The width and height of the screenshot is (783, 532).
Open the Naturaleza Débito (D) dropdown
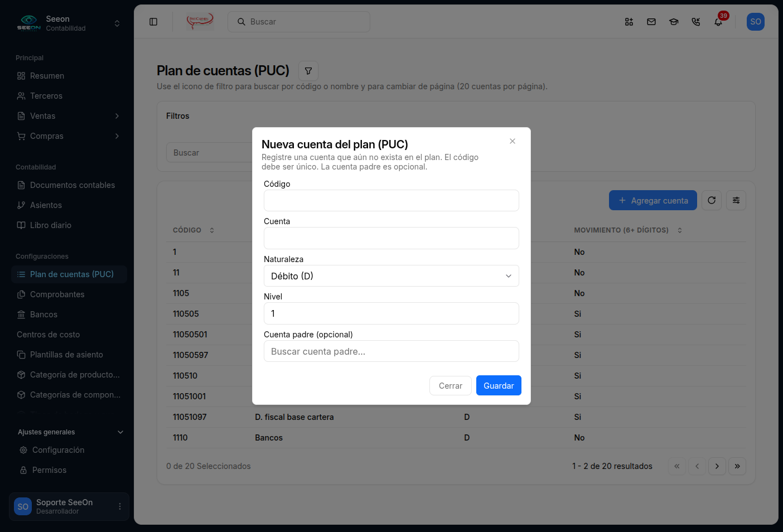click(x=391, y=276)
